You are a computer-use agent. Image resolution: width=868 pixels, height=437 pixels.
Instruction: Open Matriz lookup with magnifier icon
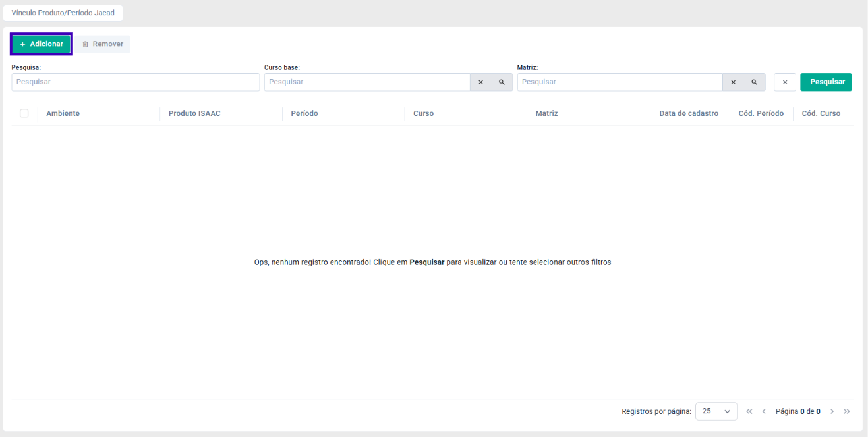754,82
